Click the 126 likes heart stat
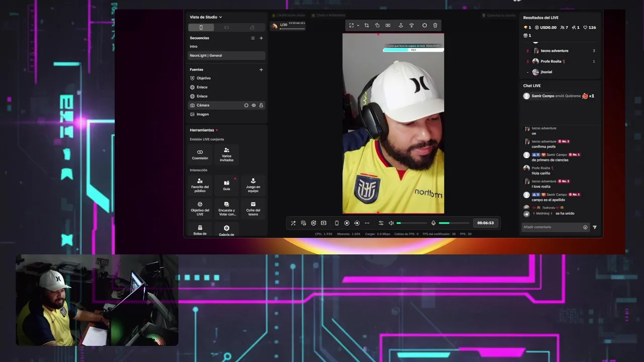The image size is (644, 362). click(590, 28)
